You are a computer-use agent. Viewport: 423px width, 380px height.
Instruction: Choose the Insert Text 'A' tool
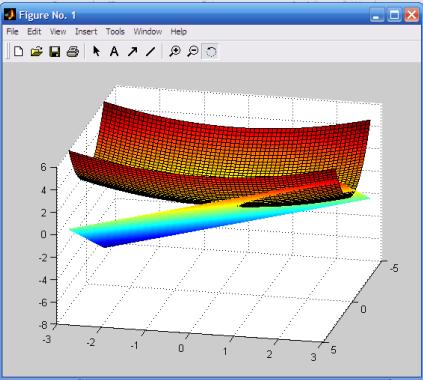point(114,52)
